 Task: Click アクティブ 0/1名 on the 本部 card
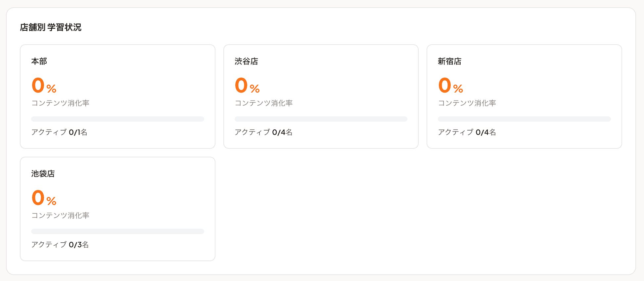[59, 132]
